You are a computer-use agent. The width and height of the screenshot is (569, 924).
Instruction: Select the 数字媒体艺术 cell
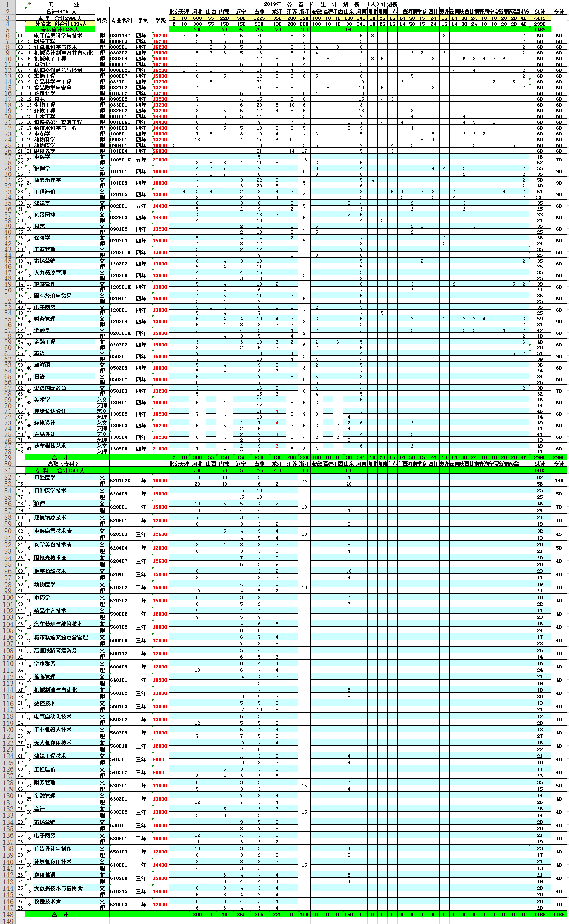coord(64,446)
